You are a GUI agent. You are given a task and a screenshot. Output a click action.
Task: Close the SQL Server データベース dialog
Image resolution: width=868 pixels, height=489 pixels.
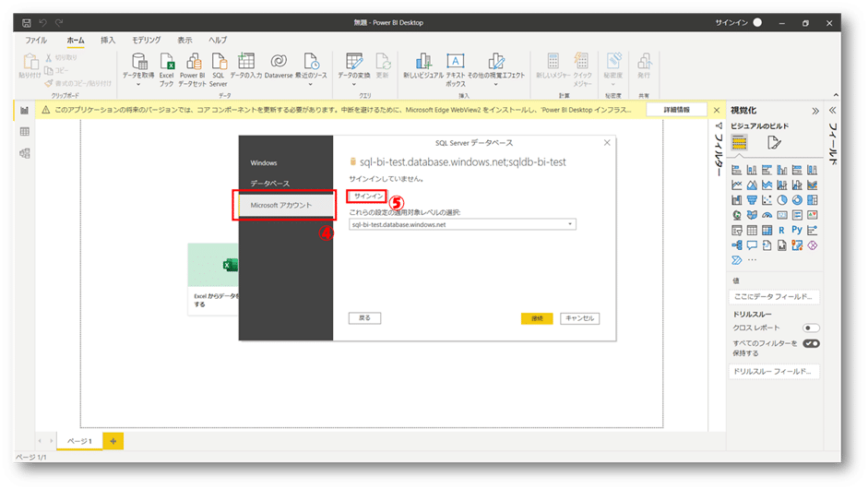[x=607, y=143]
